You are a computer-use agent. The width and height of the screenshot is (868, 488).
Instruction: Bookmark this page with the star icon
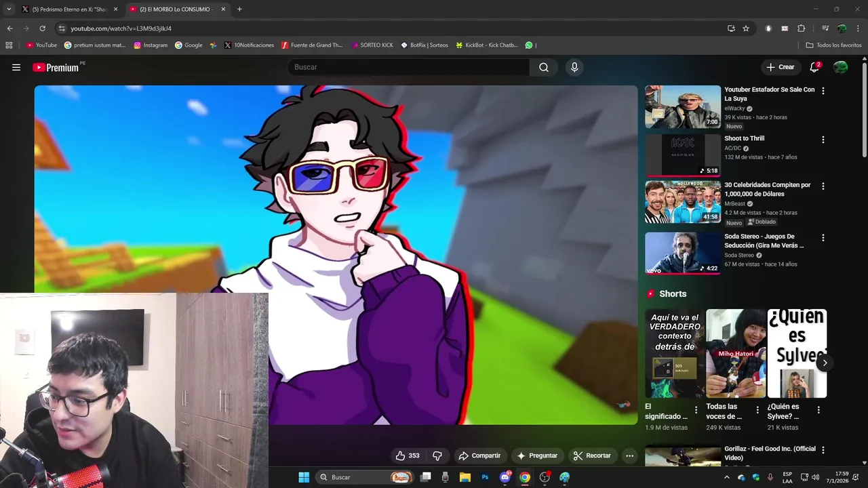pyautogui.click(x=746, y=28)
